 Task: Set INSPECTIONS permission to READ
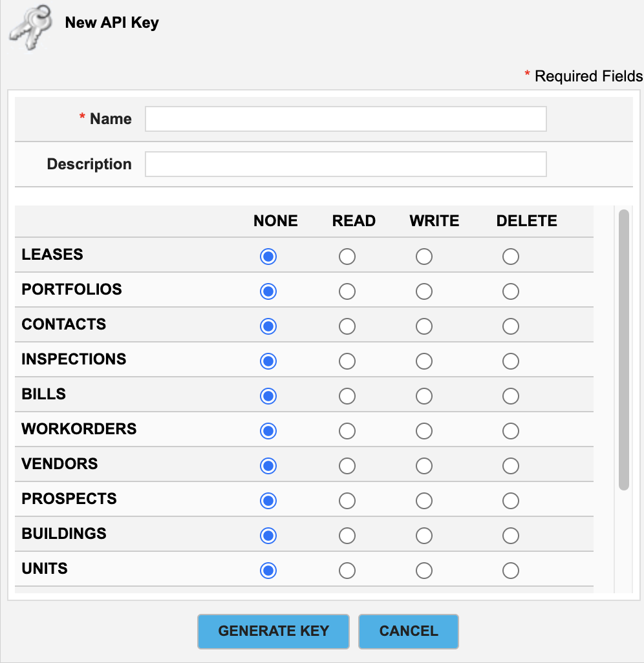347,361
